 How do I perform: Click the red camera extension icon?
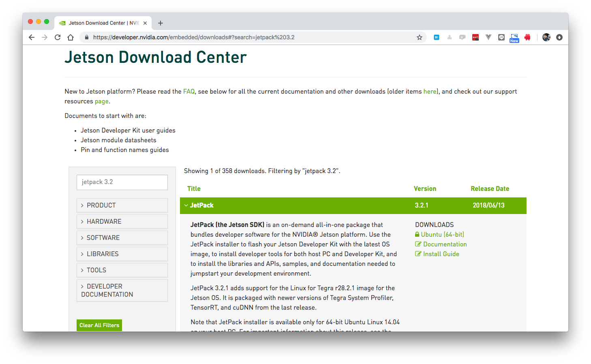click(x=527, y=37)
